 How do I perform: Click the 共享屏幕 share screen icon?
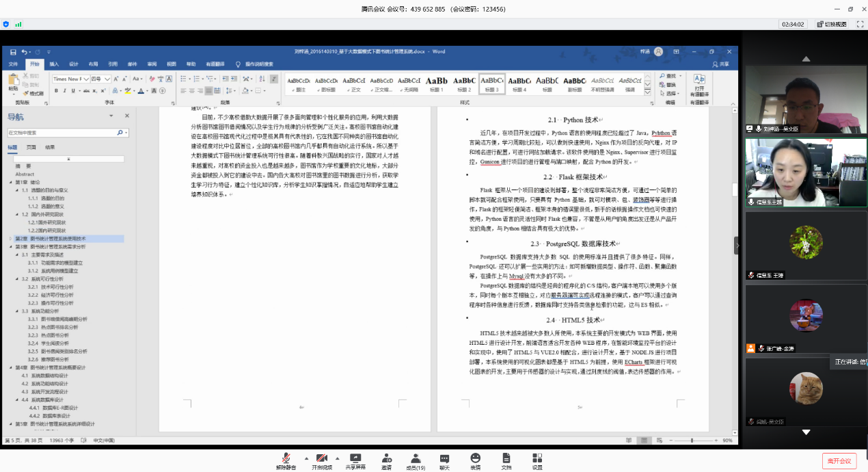(355, 458)
